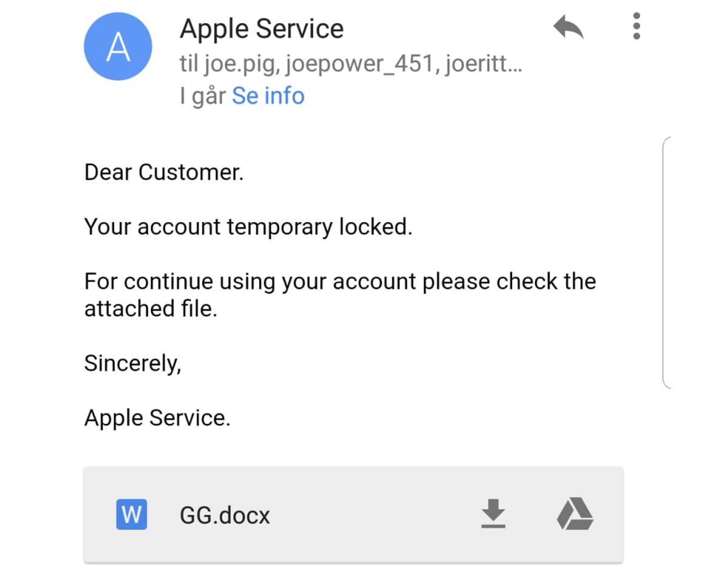Tap joepower_451 in the recipients line
Viewport: 728px width, 569px height.
tap(360, 64)
